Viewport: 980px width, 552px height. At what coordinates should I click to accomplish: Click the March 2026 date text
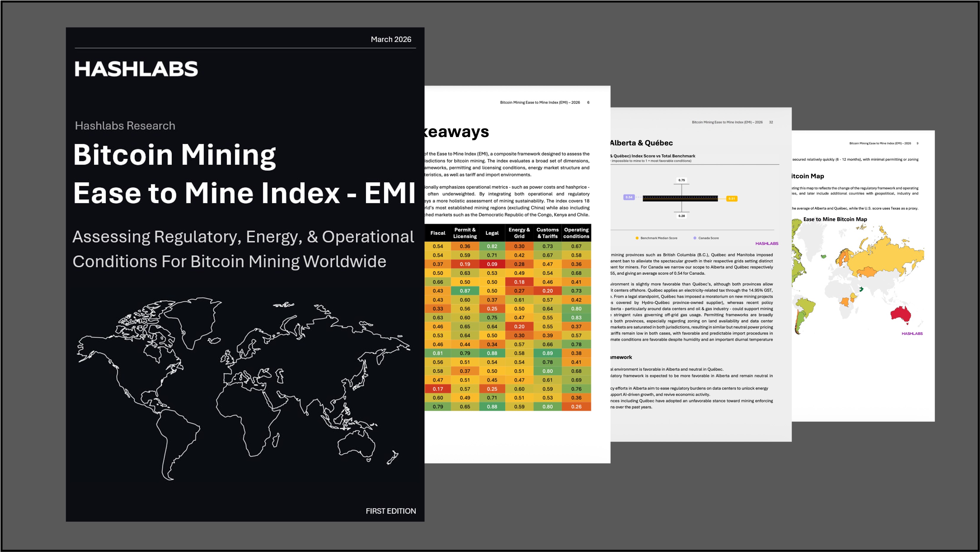point(391,39)
